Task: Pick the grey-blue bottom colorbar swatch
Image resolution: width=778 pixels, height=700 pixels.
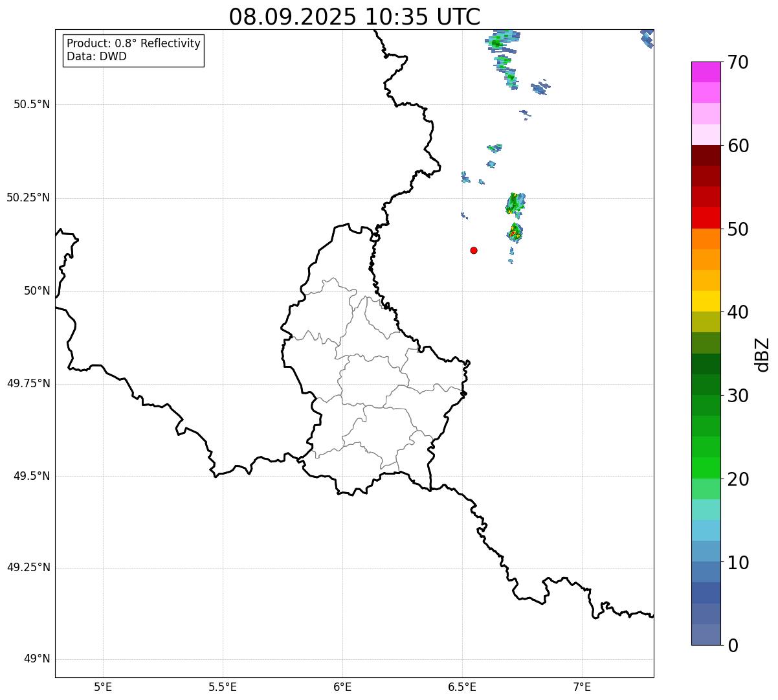Action: tap(706, 635)
